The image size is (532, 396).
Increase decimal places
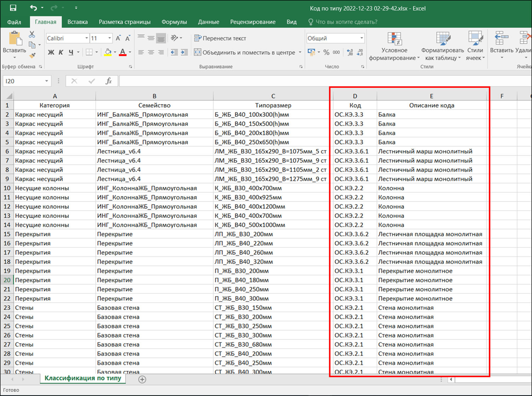(x=350, y=52)
